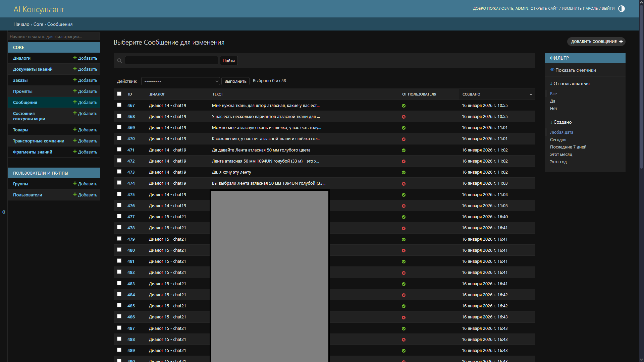Screen dimensions: 644x362
Task: Click the sort arrow in Создано column
Action: 531,95
